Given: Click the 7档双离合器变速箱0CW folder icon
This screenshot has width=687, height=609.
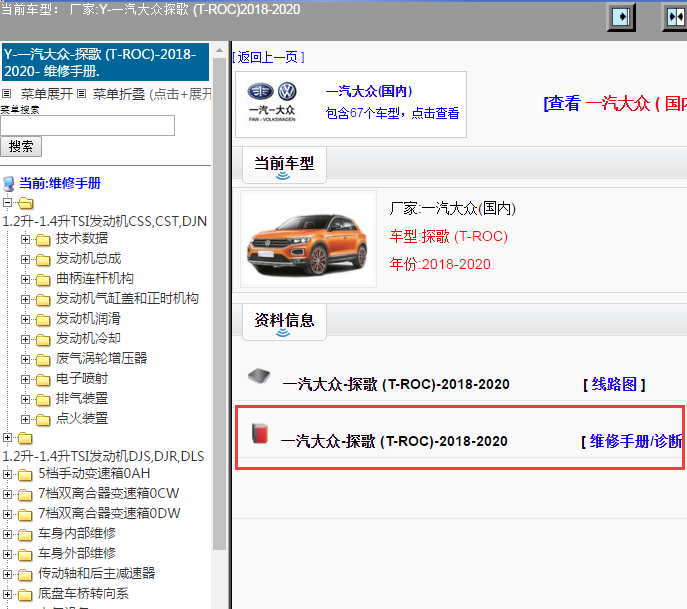Looking at the screenshot, I should pyautogui.click(x=25, y=495).
